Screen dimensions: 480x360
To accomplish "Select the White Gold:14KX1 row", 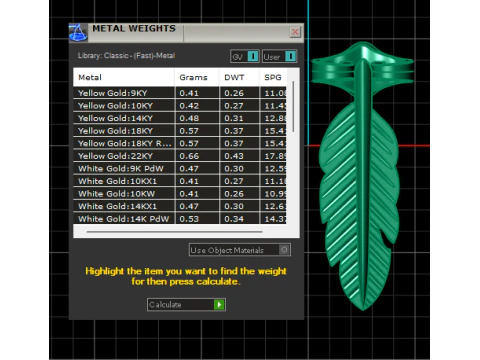I will pos(180,206).
